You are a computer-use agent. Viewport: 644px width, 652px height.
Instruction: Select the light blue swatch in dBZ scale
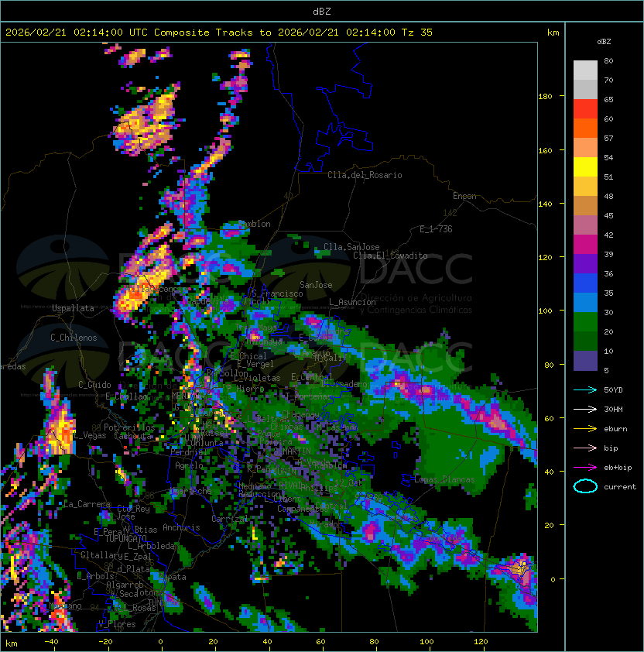tap(585, 302)
